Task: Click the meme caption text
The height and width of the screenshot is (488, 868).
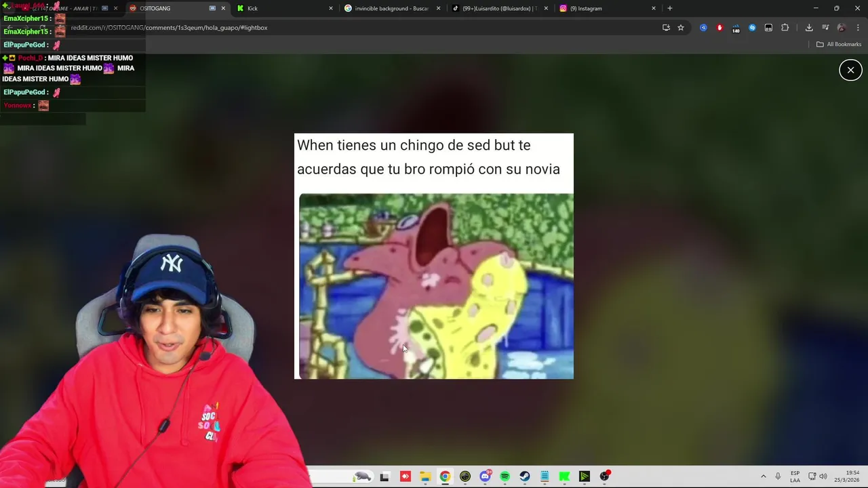Action: point(429,157)
